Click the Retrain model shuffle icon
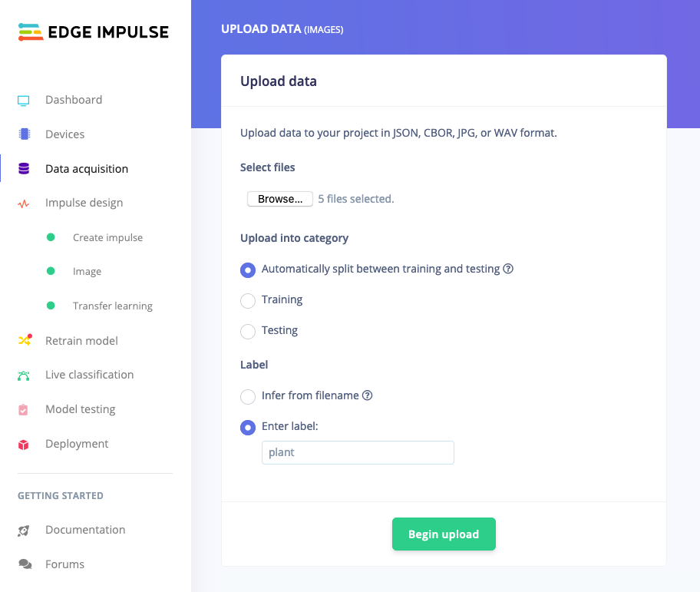 [x=25, y=340]
